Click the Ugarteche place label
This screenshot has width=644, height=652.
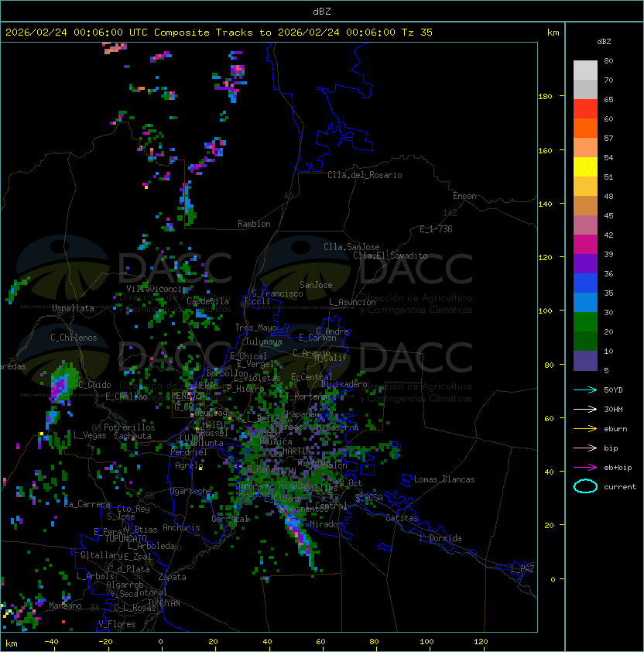[x=191, y=491]
